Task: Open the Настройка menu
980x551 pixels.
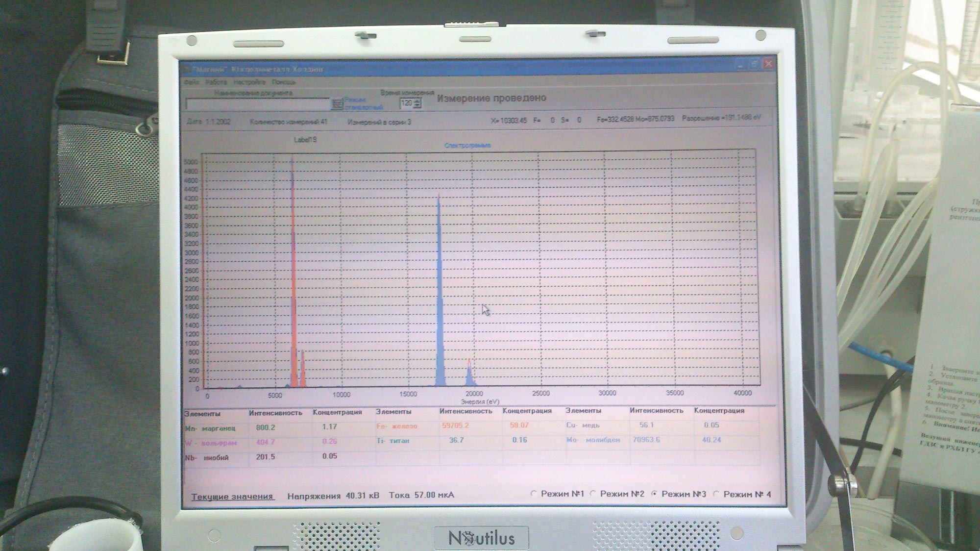Action: [249, 82]
